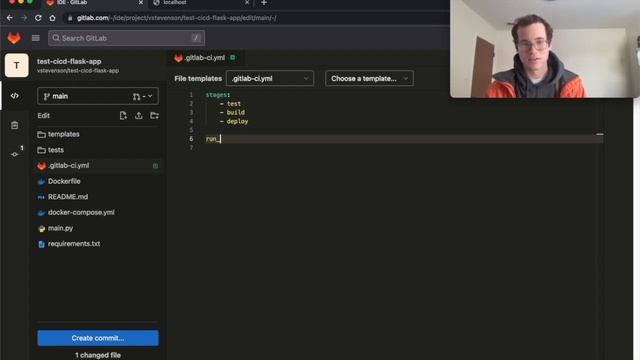640x360 pixels.
Task: Click the browser reload icon
Action: [38, 18]
